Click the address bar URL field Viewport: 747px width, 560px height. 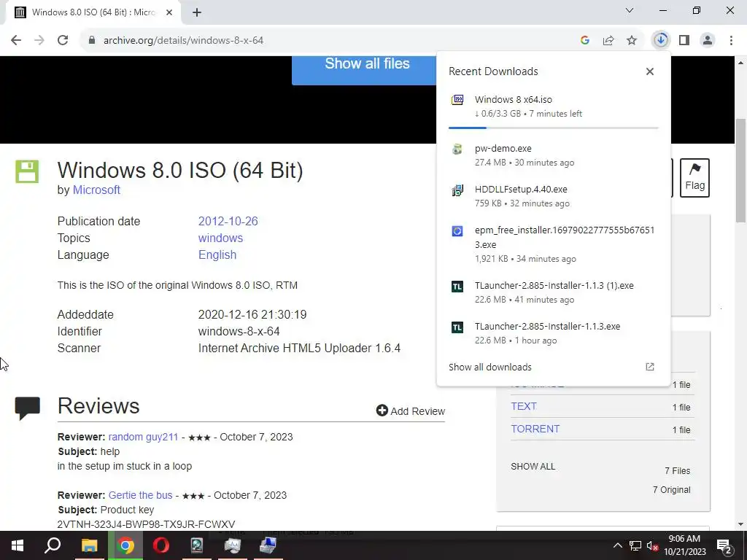(x=329, y=41)
